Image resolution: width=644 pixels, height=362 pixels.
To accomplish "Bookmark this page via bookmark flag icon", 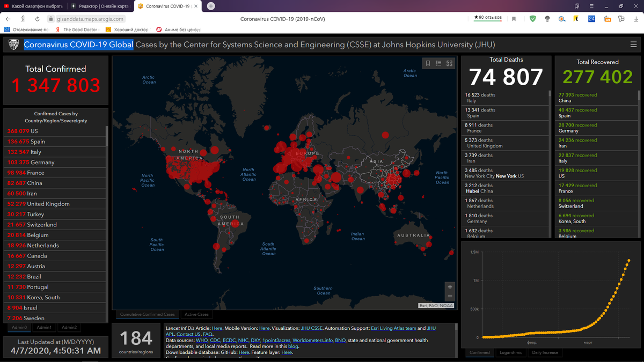I will (x=514, y=19).
